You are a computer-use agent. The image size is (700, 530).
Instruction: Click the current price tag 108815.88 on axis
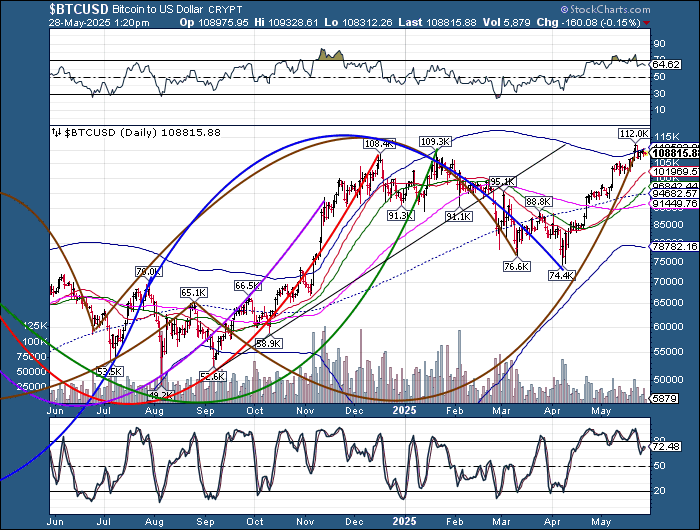[x=668, y=151]
